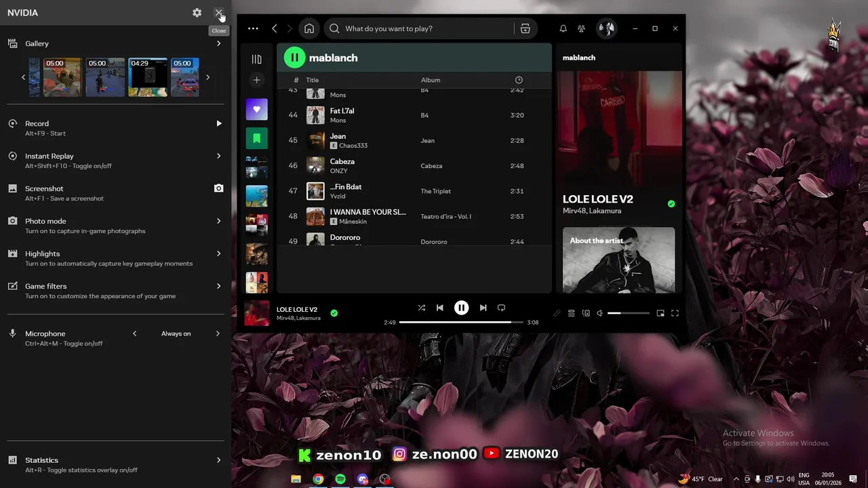Open Liked Songs in the sidebar
Image resolution: width=868 pixels, height=488 pixels.
[256, 109]
